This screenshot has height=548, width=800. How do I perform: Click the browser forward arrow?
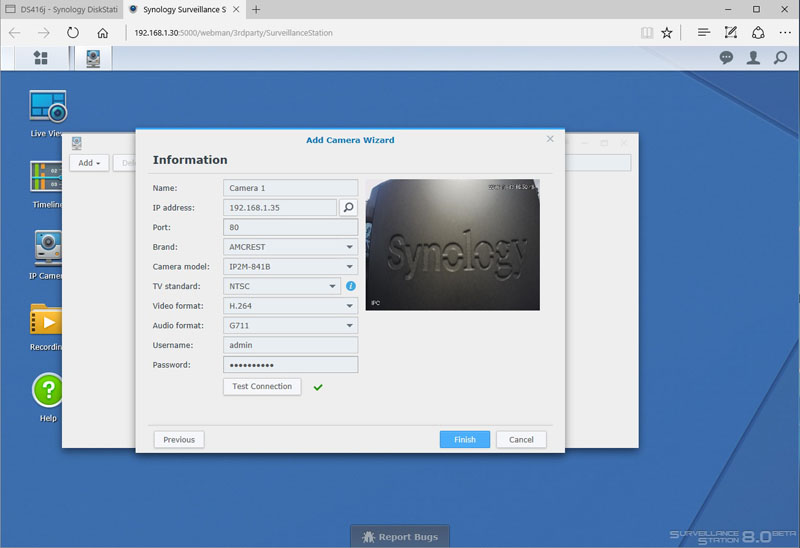44,33
